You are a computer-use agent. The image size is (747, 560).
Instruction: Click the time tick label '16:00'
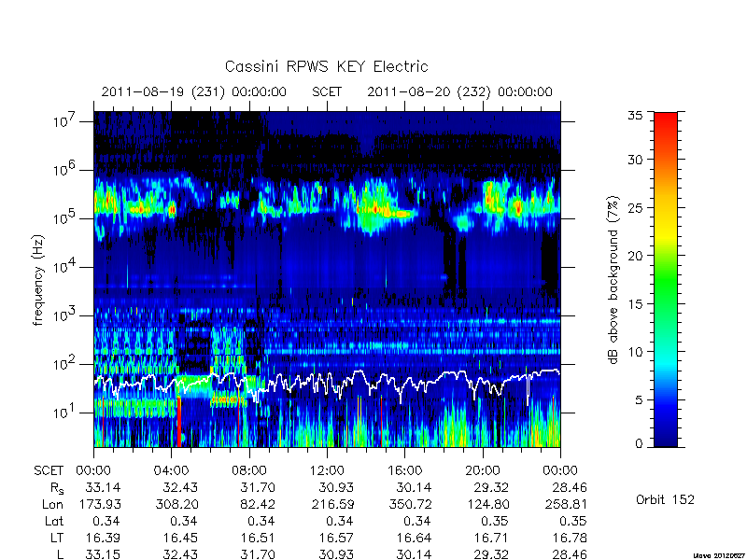[x=404, y=470]
